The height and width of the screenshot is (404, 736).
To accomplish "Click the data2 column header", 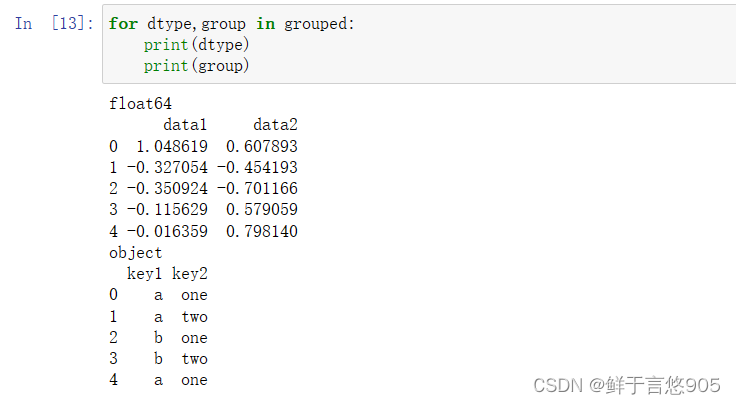I will [275, 125].
